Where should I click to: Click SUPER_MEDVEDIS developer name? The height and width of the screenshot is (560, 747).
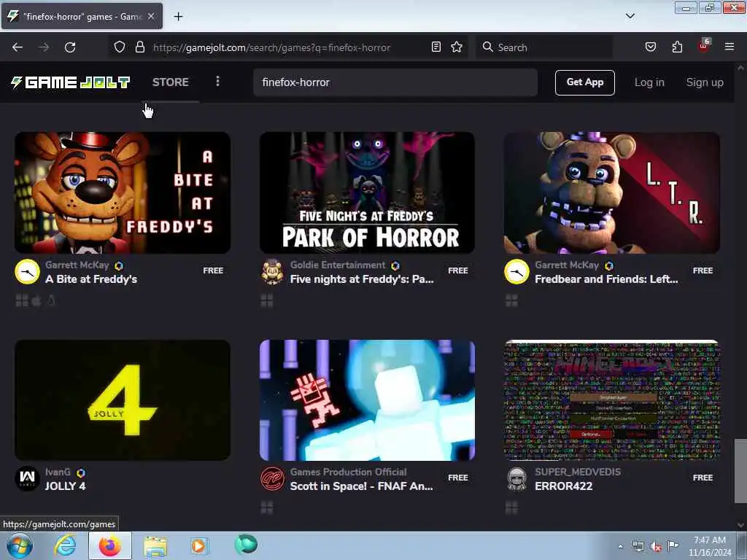coord(578,472)
